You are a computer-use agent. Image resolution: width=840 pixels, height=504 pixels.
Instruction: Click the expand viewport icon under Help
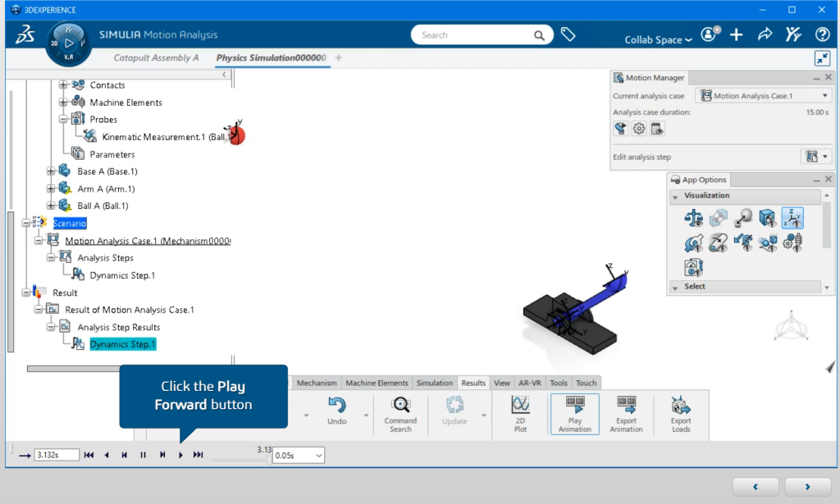(x=822, y=58)
